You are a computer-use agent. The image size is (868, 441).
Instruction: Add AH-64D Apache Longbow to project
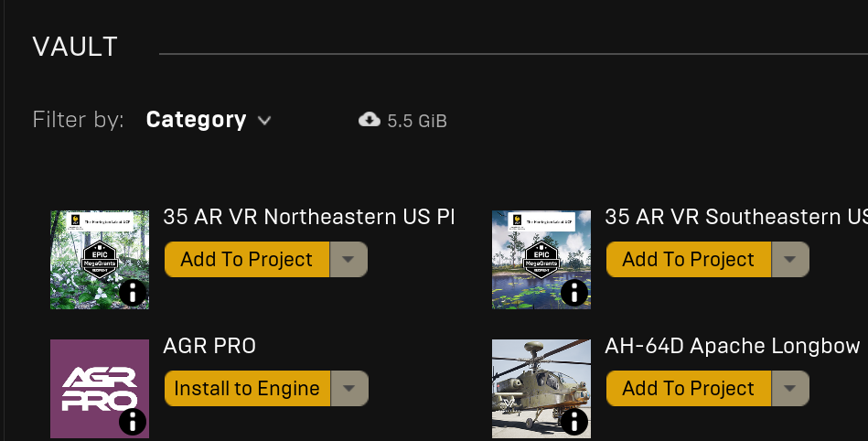689,388
